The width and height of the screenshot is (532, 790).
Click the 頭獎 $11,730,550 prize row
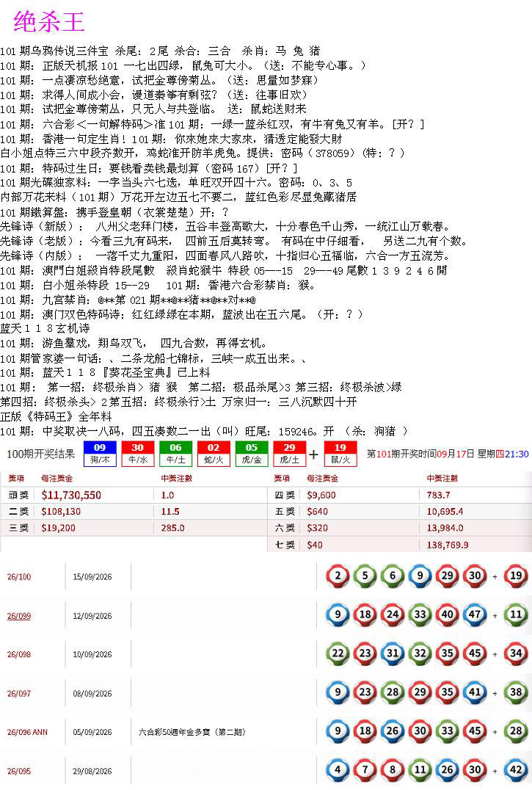click(x=134, y=495)
